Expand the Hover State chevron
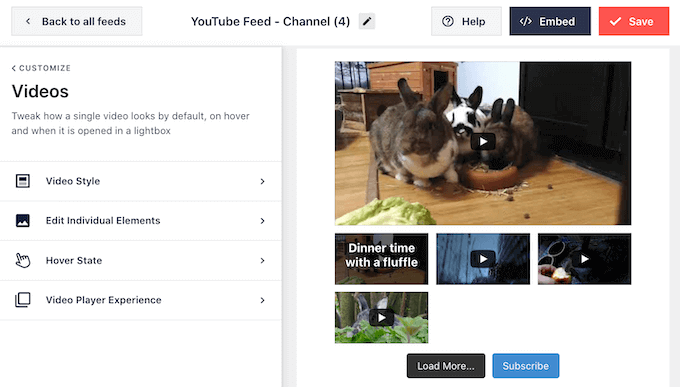This screenshot has height=387, width=680. 262,260
